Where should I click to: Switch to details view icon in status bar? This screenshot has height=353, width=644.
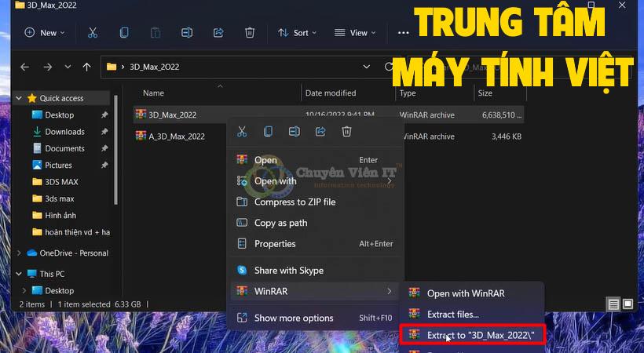coord(613,304)
